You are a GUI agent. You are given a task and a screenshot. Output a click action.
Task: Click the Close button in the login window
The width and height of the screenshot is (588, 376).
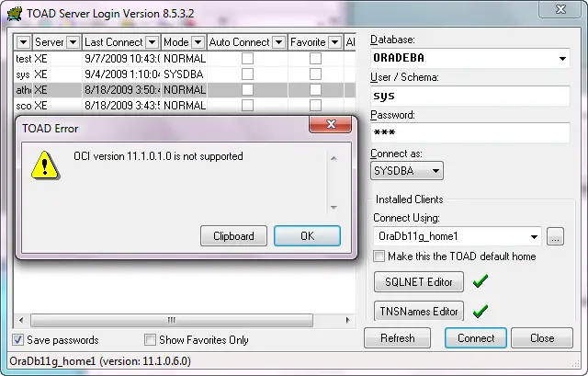click(x=542, y=338)
